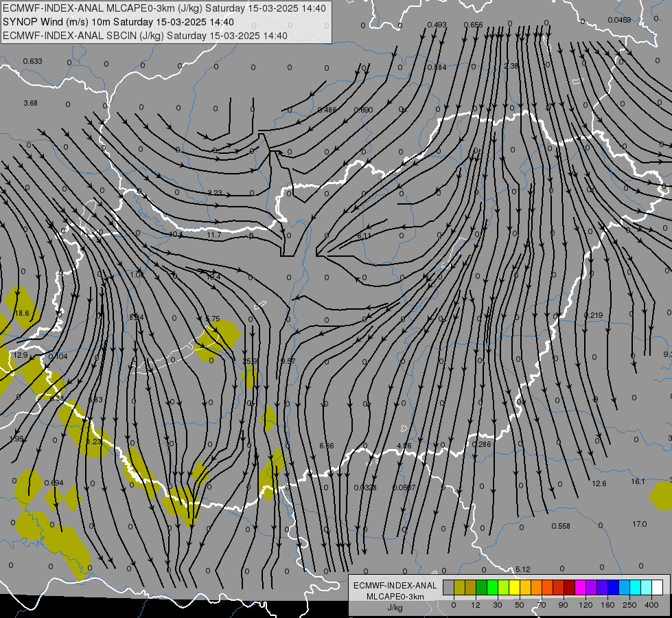This screenshot has height=618, width=672.
Task: Choose the bright green legend swatch
Action: coord(492,587)
